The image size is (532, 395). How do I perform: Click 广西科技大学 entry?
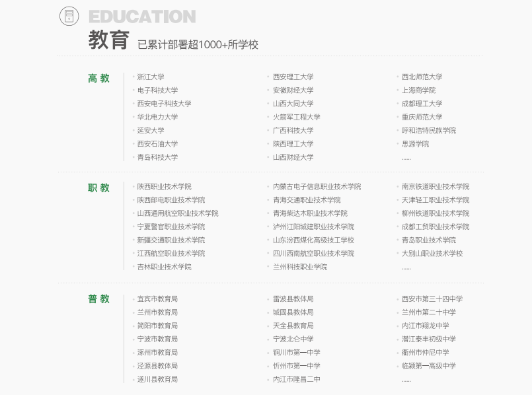pyautogui.click(x=293, y=131)
